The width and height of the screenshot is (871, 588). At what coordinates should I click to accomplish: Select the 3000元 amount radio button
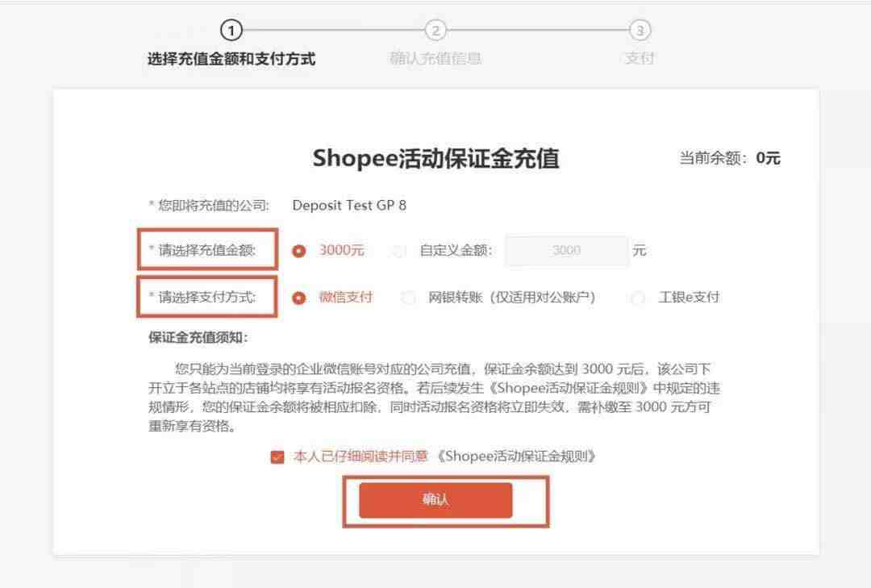click(299, 251)
